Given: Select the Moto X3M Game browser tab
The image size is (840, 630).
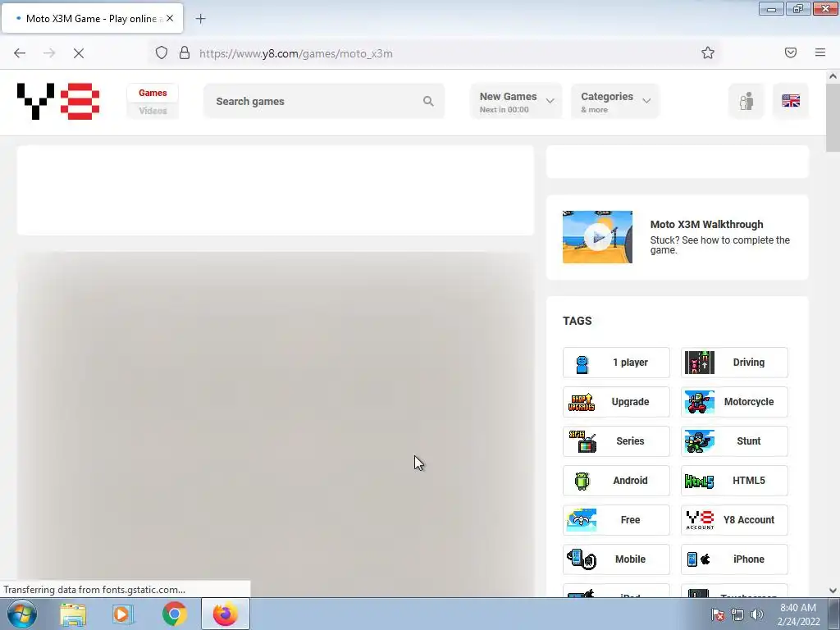Looking at the screenshot, I should pos(92,18).
